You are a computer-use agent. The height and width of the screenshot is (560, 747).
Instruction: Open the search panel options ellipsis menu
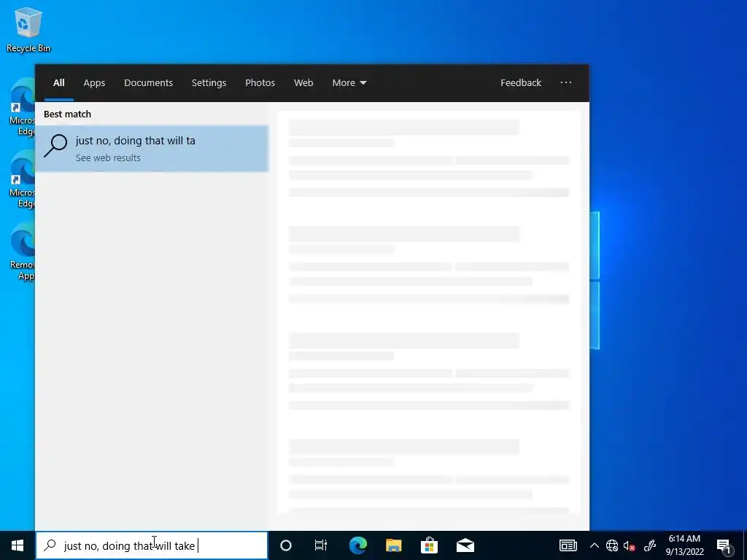pyautogui.click(x=566, y=82)
